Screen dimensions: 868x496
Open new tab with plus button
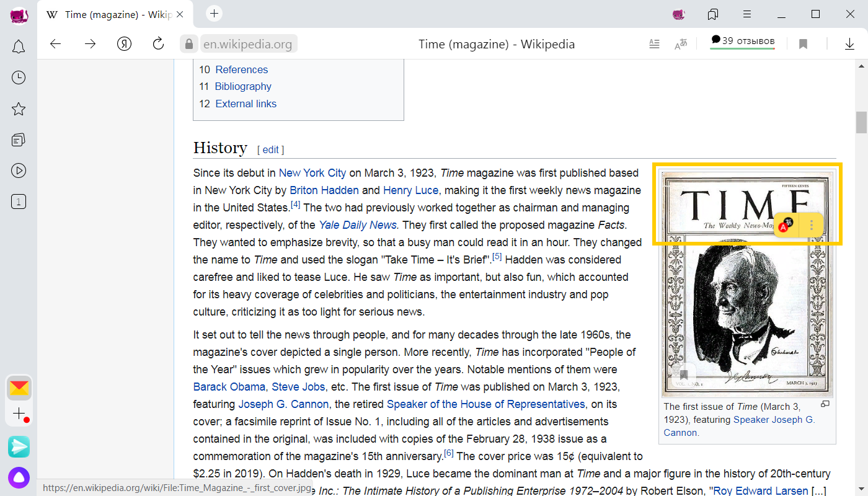click(214, 14)
